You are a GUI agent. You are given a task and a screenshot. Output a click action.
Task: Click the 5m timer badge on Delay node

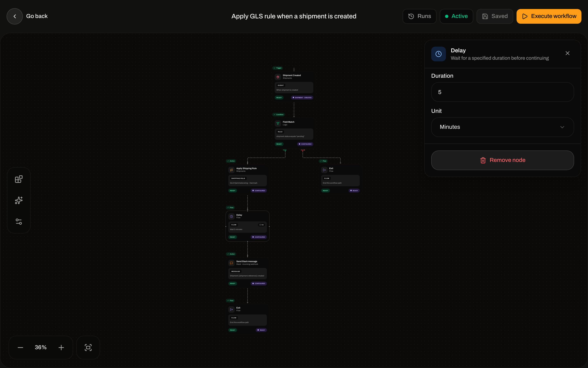[262, 225]
